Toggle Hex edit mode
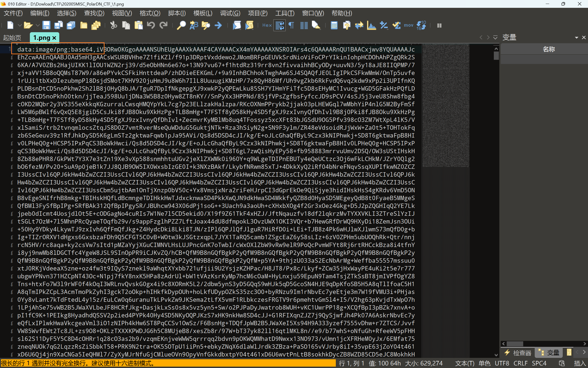 tap(267, 25)
